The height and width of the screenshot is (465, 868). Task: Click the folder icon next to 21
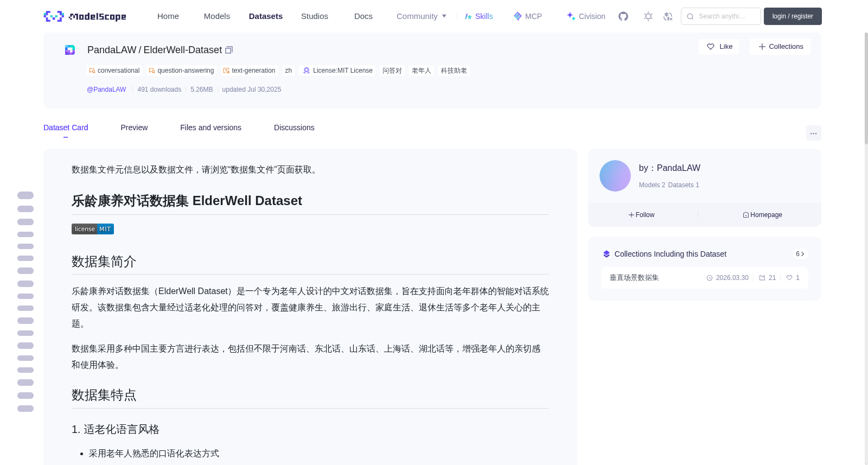tap(762, 278)
